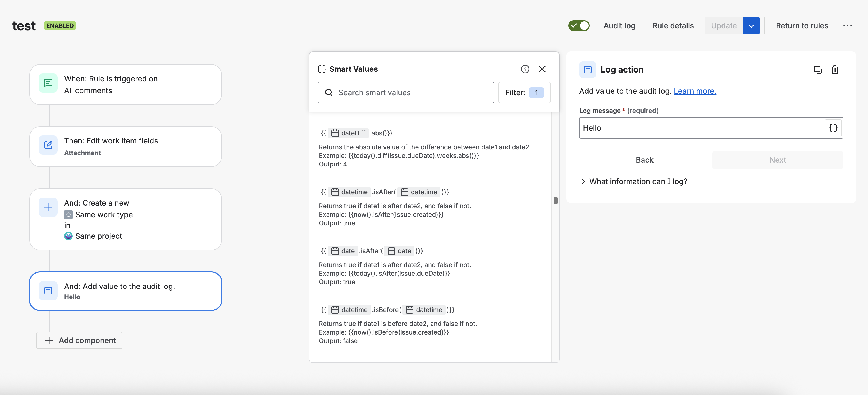Viewport: 868px width, 395px height.
Task: Open the Learn more link
Action: coord(695,91)
